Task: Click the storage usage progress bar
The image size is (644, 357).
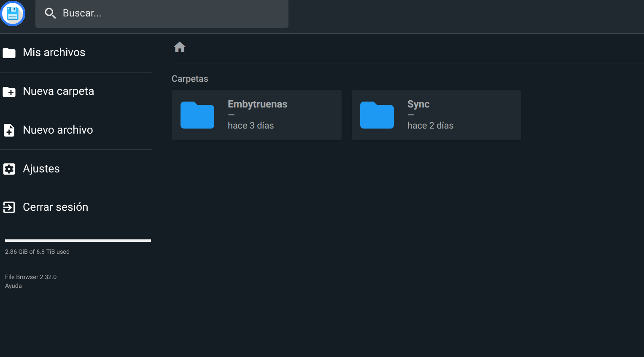Action: (78, 241)
